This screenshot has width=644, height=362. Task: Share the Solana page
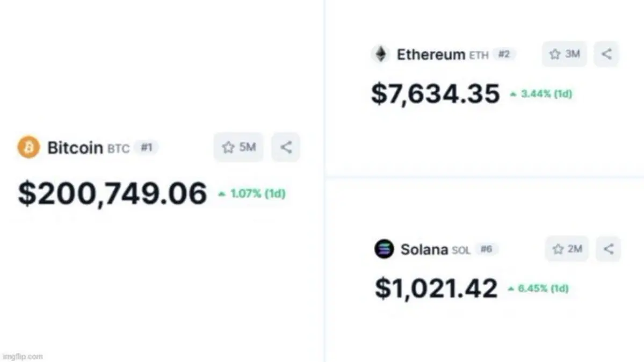[608, 249]
